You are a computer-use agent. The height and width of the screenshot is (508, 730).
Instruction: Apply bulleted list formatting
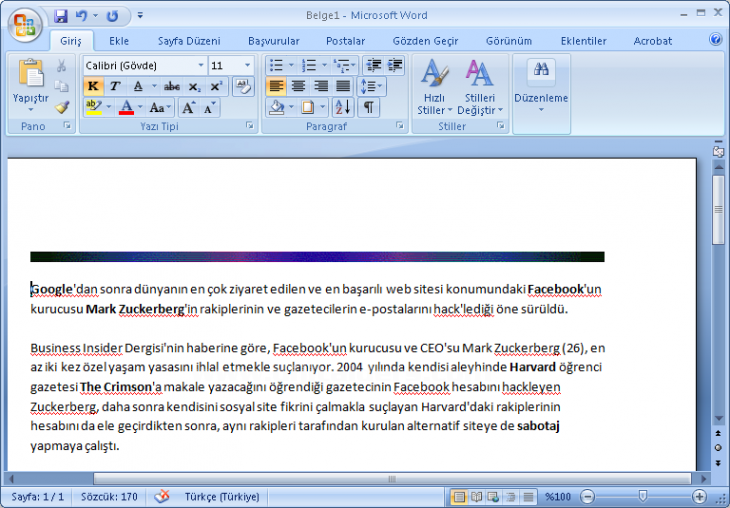[x=276, y=65]
